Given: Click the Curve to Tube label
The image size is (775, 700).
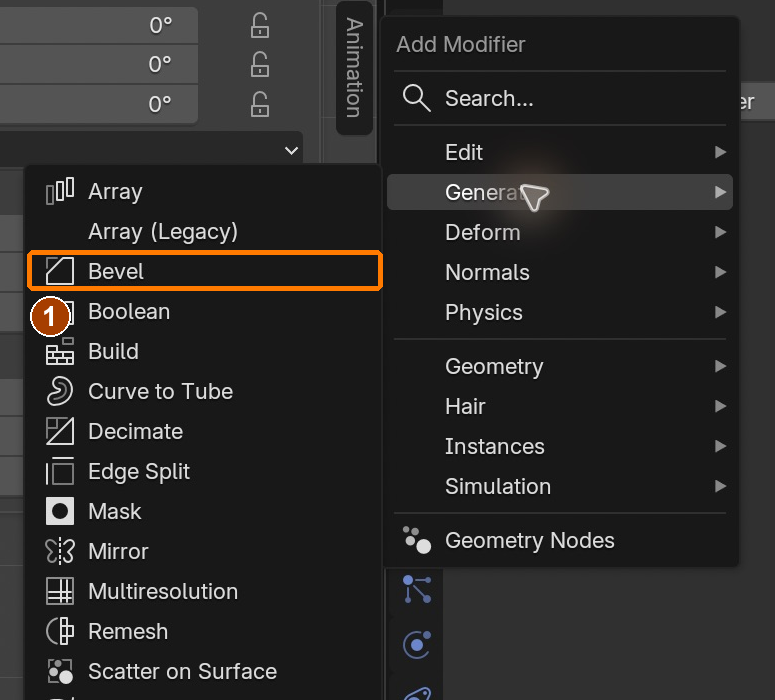Looking at the screenshot, I should point(161,392).
